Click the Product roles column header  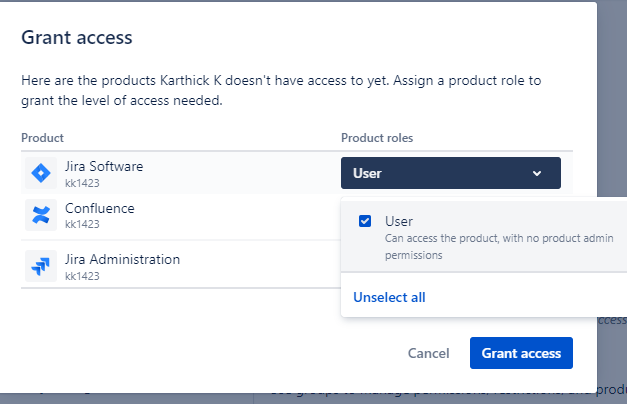coord(377,137)
